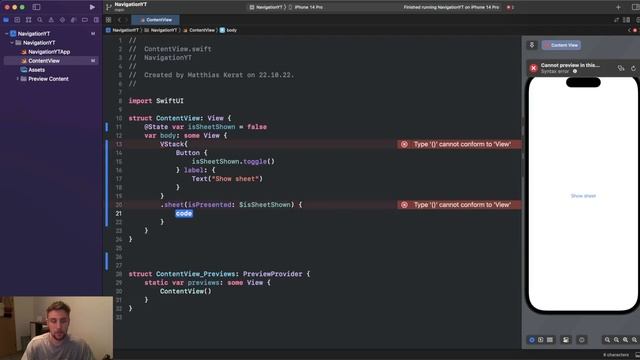Click the source control branch icon
The image size is (640, 360).
tap(109, 7)
